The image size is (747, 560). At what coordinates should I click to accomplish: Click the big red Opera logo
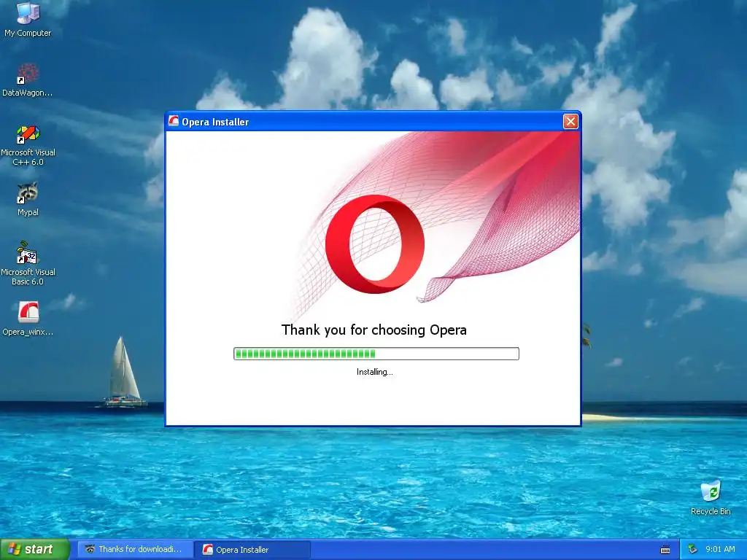[x=375, y=244]
